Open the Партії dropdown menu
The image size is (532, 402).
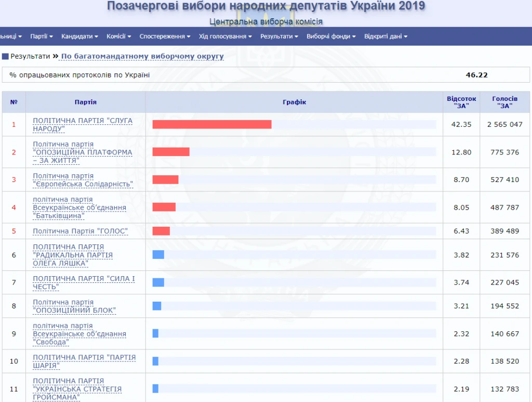click(x=42, y=36)
